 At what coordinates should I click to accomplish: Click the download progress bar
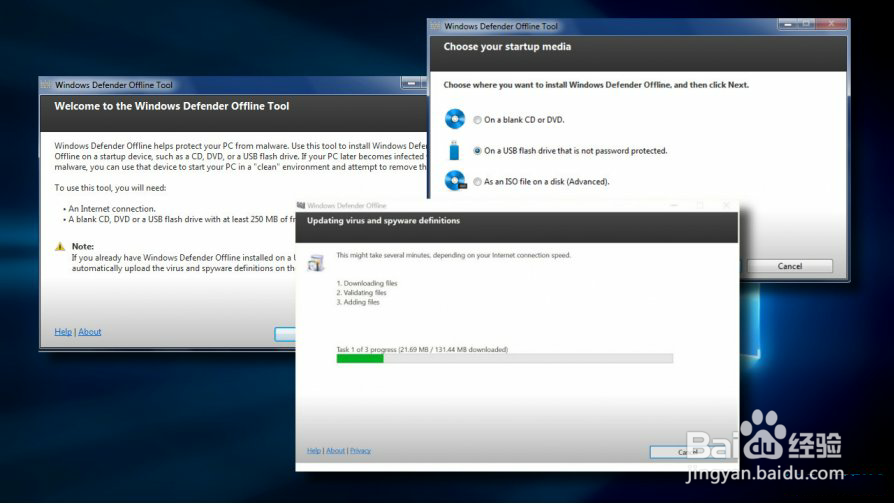(x=505, y=359)
